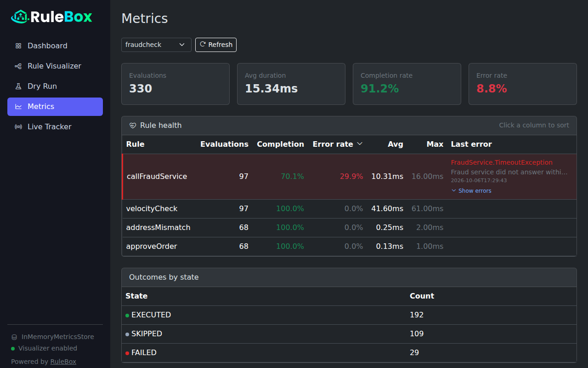Open the Dry Run page

[55, 86]
